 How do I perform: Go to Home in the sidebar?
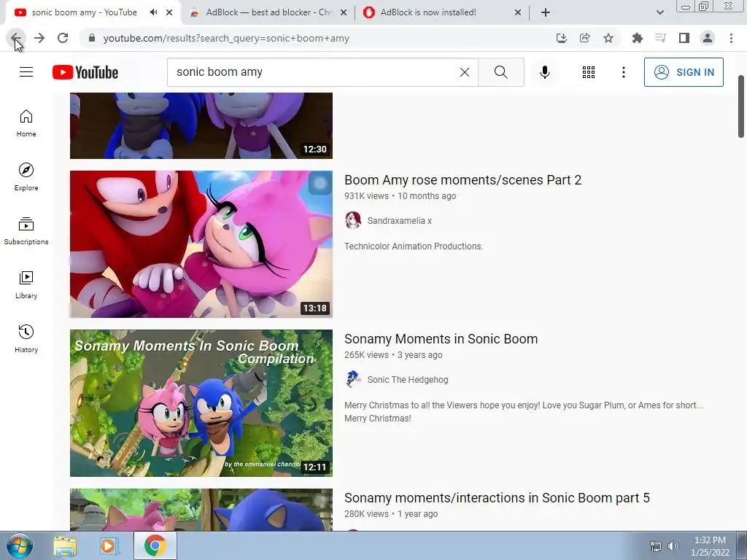point(26,123)
